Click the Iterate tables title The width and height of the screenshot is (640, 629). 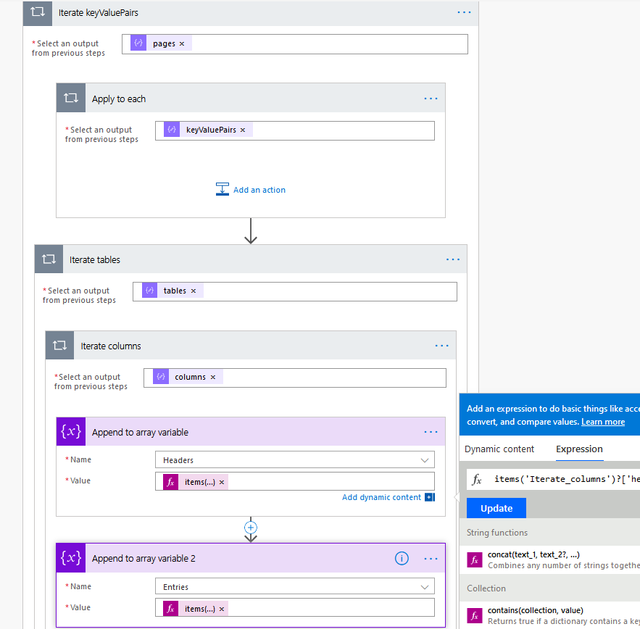click(94, 260)
